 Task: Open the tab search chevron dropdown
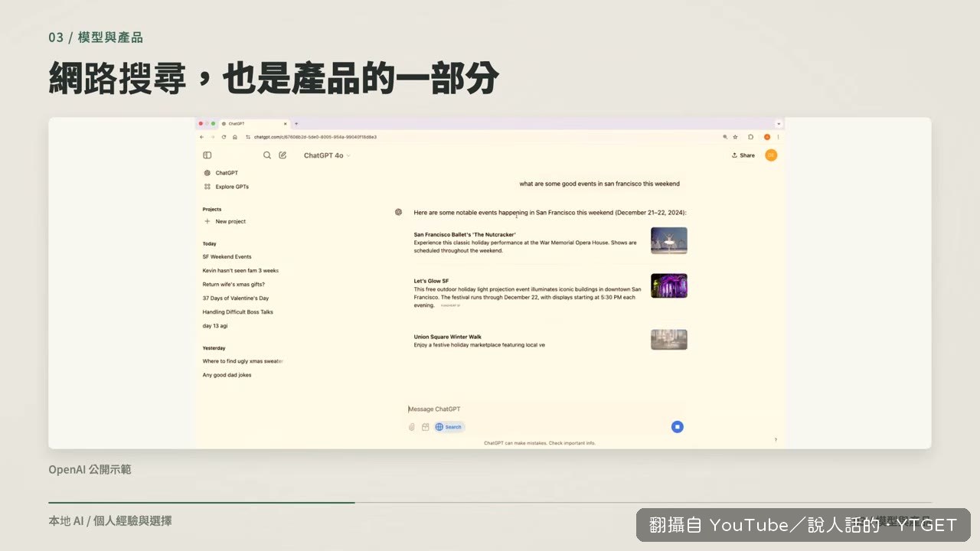(779, 123)
